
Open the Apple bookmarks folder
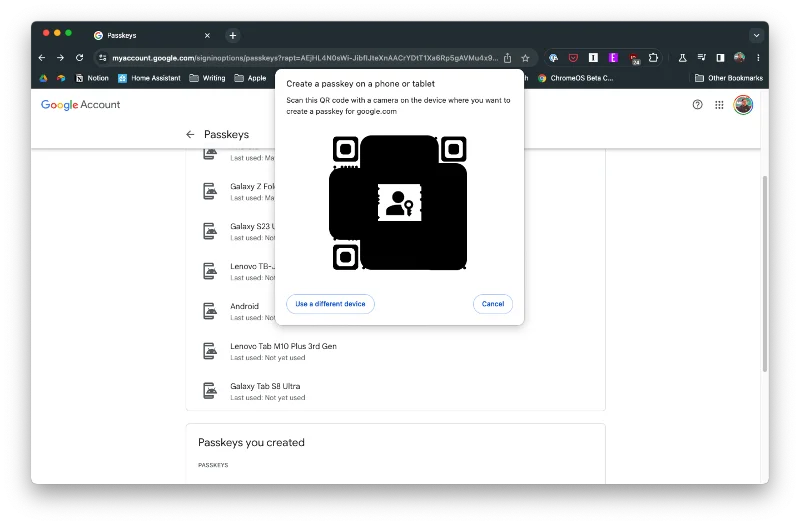(250, 78)
